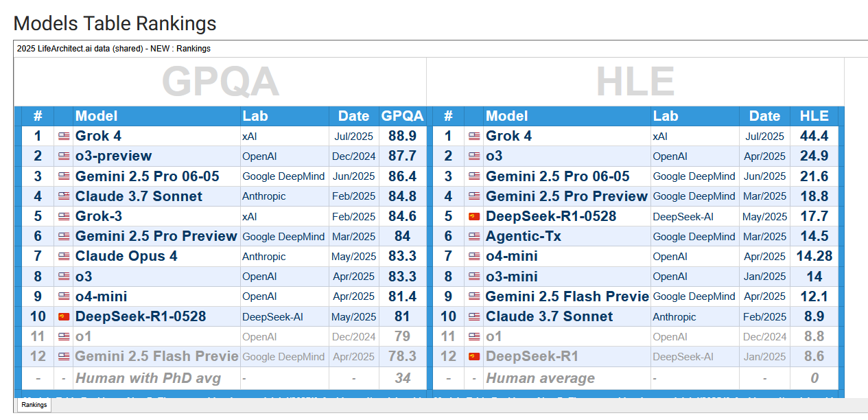The height and width of the screenshot is (420, 868).
Task: Click Anthropic lab cell for Claude Opus 4
Action: coord(285,256)
